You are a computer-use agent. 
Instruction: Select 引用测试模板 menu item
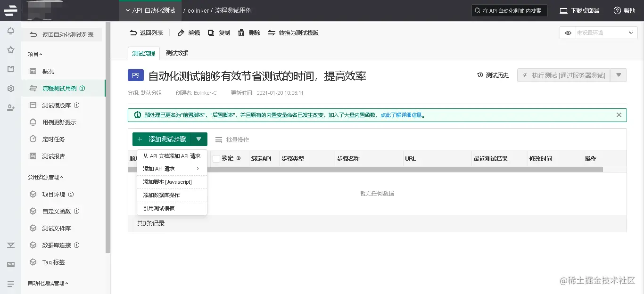[172, 208]
